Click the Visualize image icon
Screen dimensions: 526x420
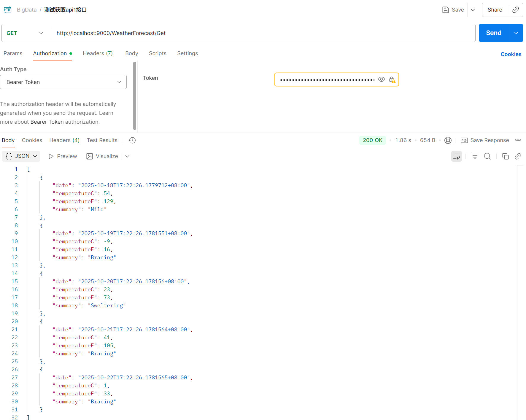[x=90, y=156]
